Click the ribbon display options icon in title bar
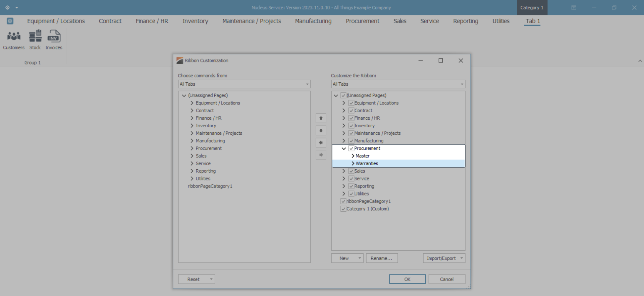This screenshot has width=644, height=296. 574,7
